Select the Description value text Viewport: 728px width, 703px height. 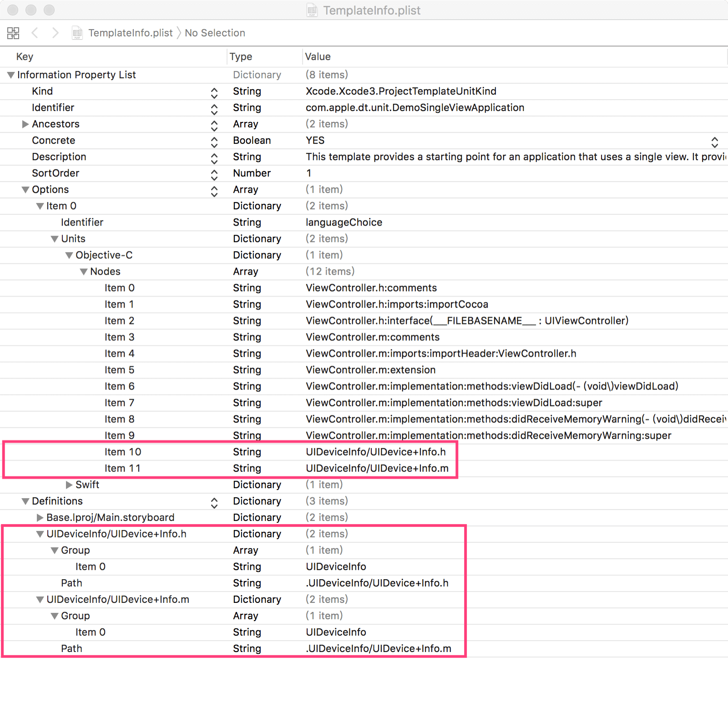(x=516, y=157)
